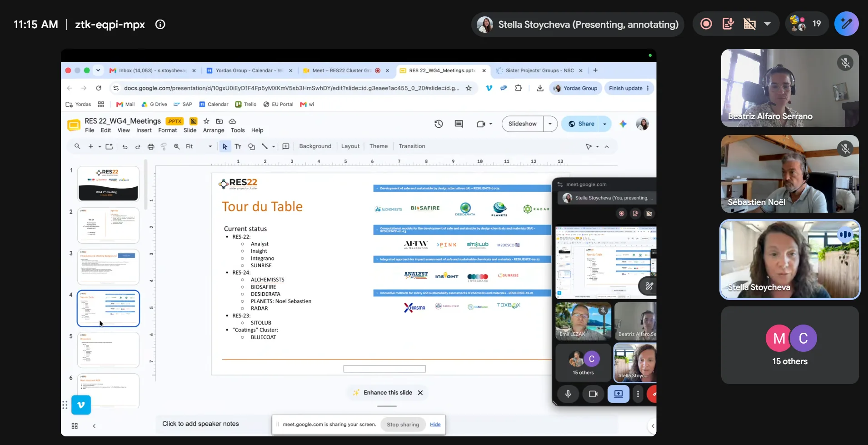The height and width of the screenshot is (445, 868).
Task: Open the Arrange menu
Action: pyautogui.click(x=214, y=130)
